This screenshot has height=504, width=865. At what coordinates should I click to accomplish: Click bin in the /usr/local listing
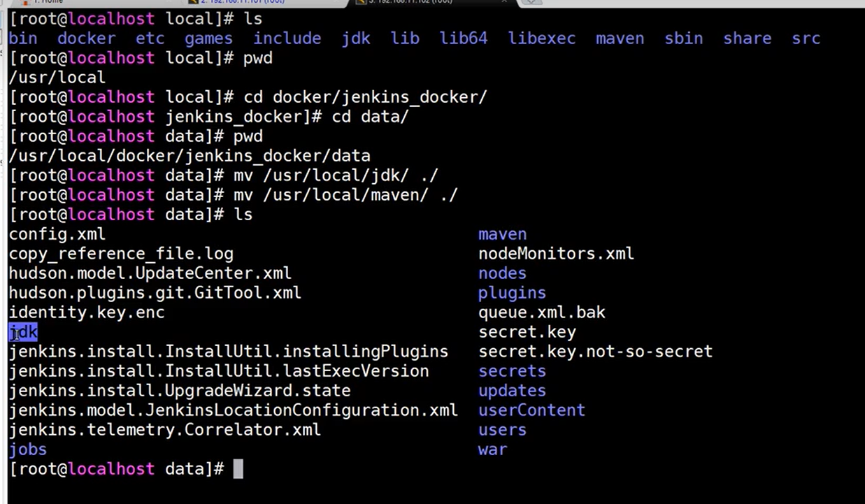click(23, 38)
